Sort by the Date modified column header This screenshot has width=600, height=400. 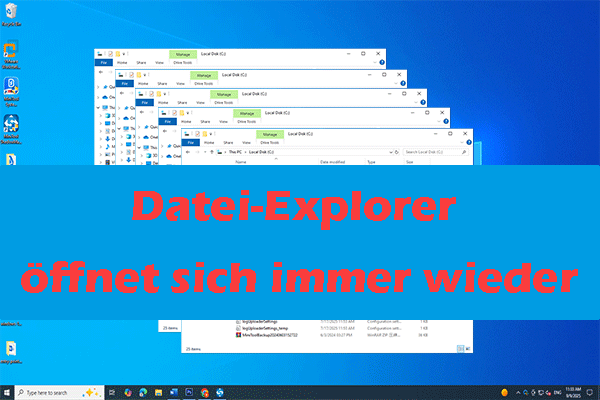tap(333, 162)
